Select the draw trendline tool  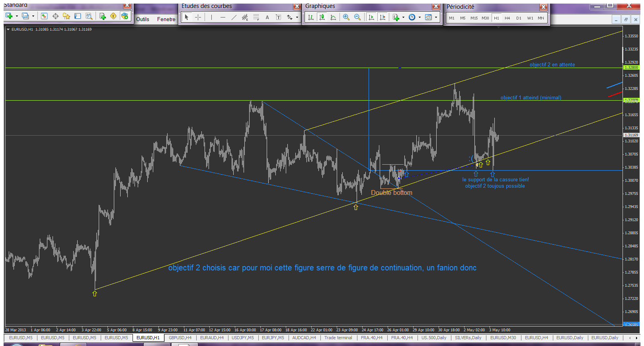tap(234, 17)
